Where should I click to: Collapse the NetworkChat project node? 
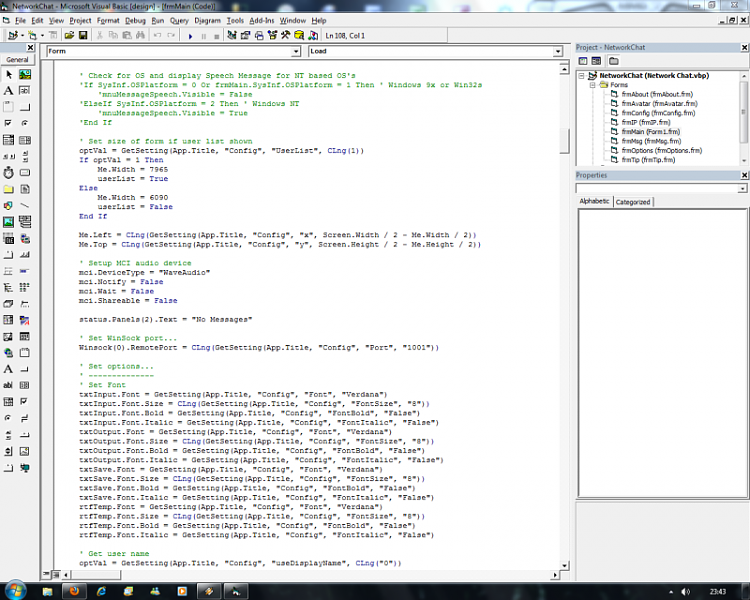[582, 76]
